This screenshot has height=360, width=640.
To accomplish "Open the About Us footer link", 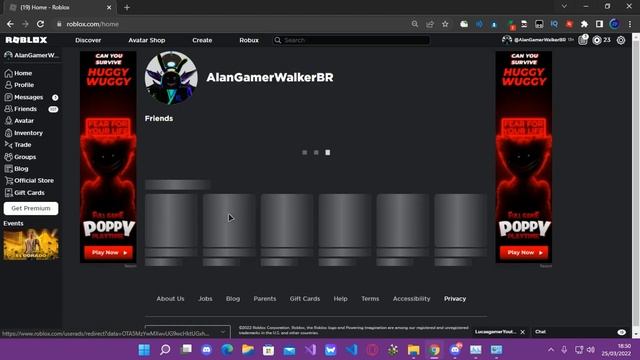I will [x=170, y=299].
